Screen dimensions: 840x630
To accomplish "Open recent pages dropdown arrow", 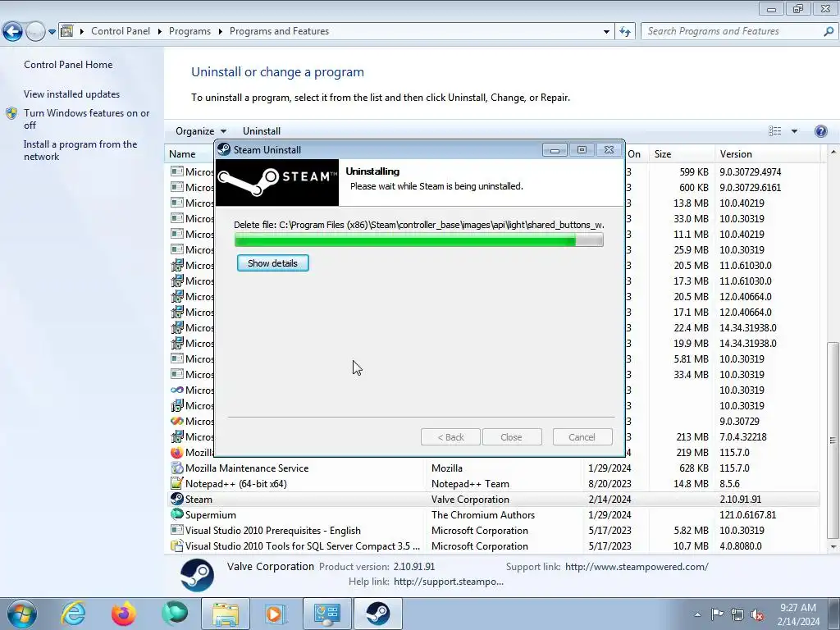I will point(52,32).
